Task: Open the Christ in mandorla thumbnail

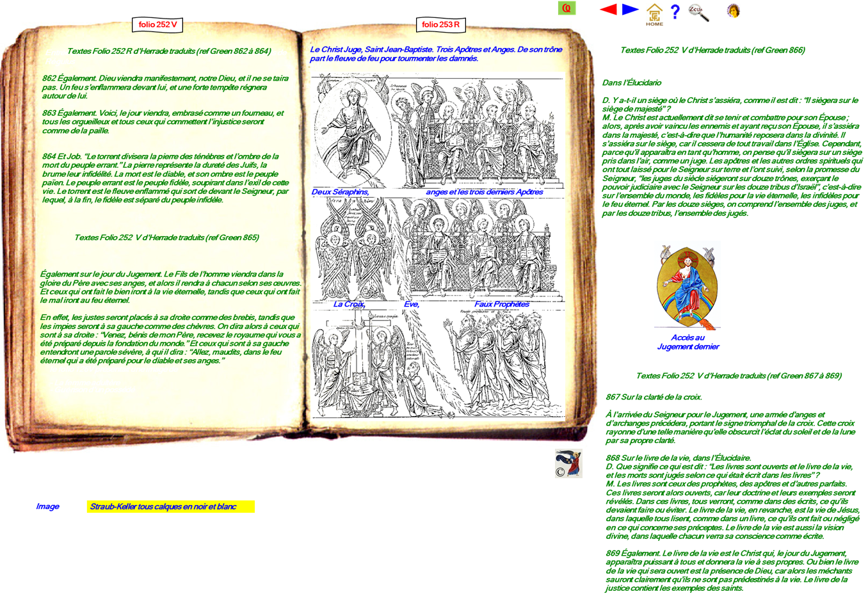Action: [x=688, y=285]
